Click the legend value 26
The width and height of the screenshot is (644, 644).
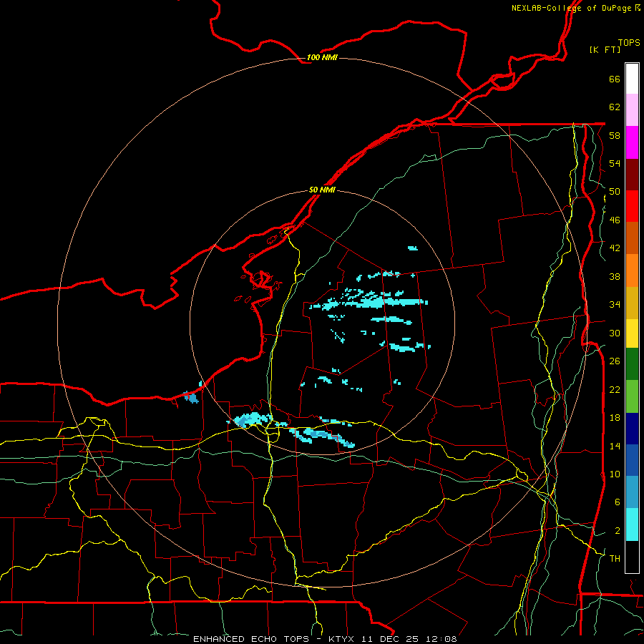615,361
